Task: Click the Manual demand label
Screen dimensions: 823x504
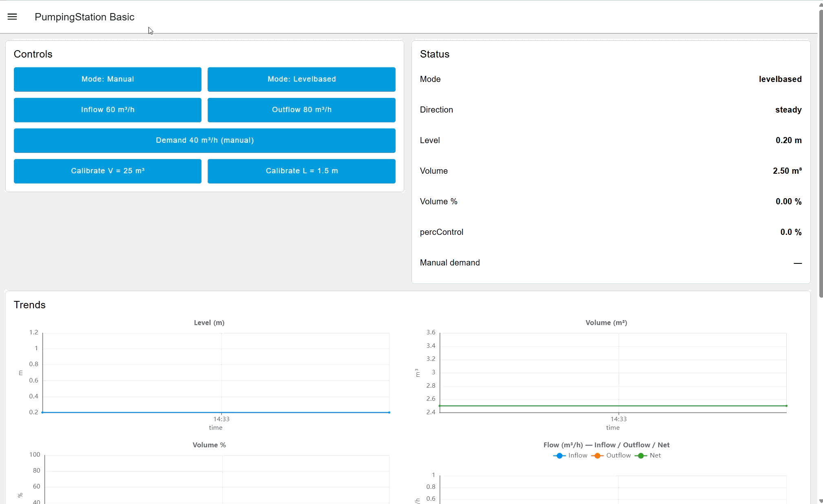Action: point(450,263)
